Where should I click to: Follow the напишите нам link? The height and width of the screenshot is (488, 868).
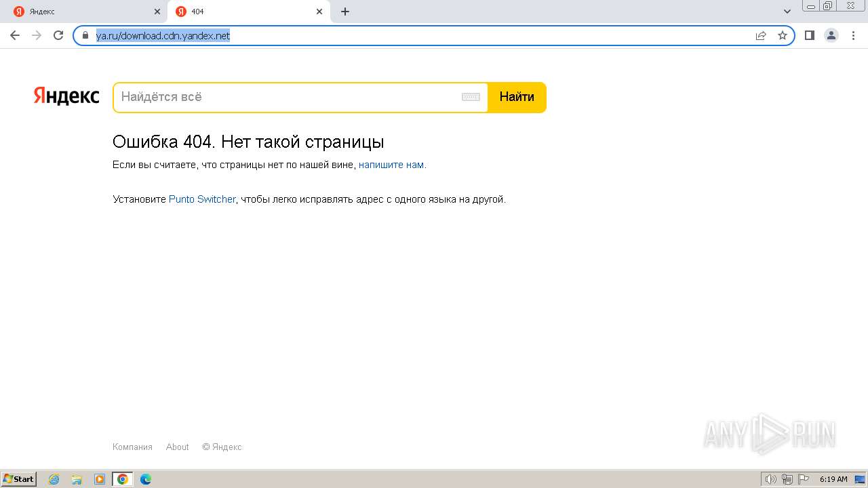point(391,165)
